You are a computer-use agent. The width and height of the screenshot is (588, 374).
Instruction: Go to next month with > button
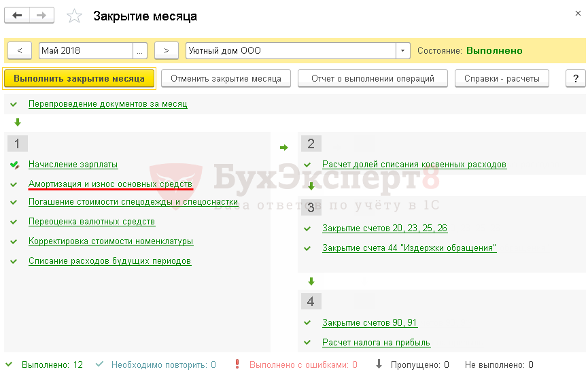166,51
